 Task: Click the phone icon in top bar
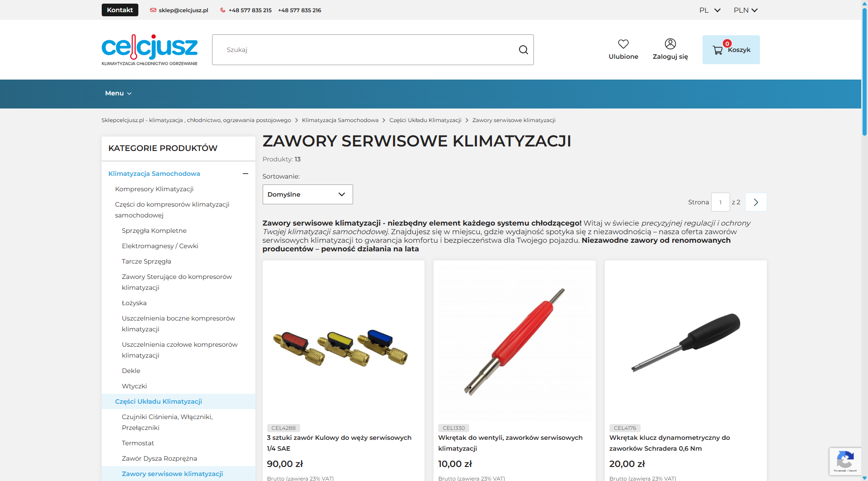(x=222, y=10)
